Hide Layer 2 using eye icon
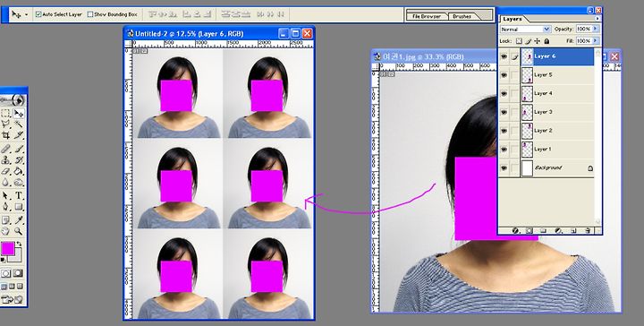The height and width of the screenshot is (326, 644). tap(504, 131)
